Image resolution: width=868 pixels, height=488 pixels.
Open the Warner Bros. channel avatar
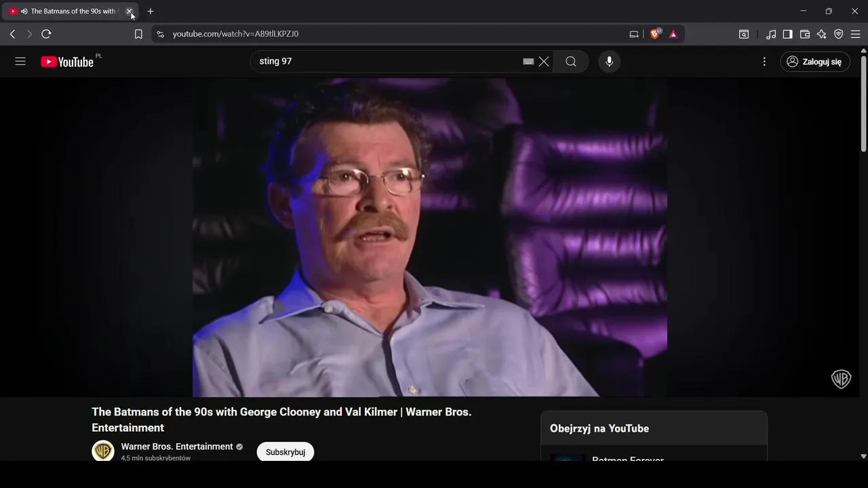103,451
